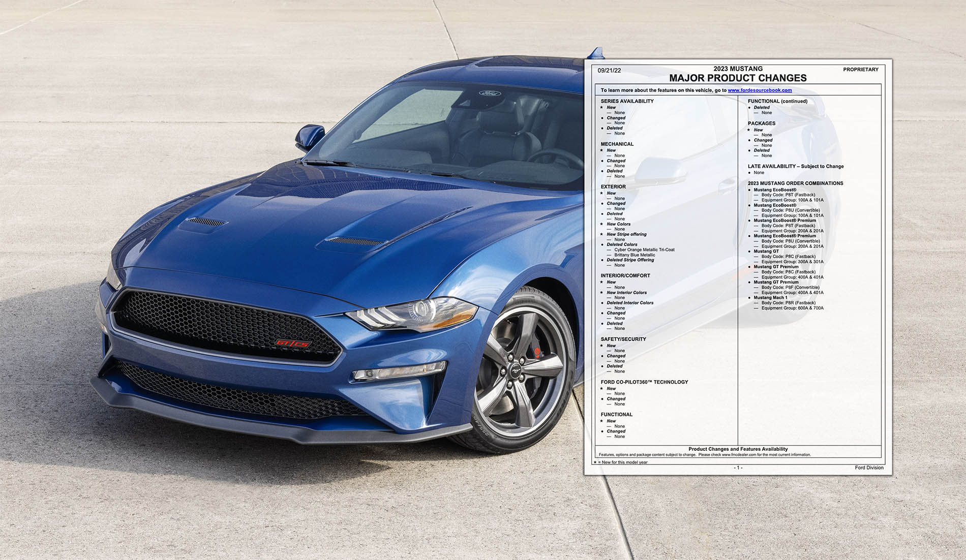Click "Body Code: P8R (Fastback)" line
Screen dimensions: 966x560
coord(788,303)
